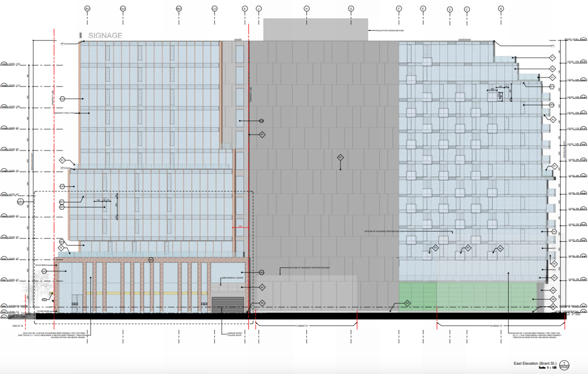Select grid bubble D at top
The width and height of the screenshot is (588, 374).
click(450, 9)
